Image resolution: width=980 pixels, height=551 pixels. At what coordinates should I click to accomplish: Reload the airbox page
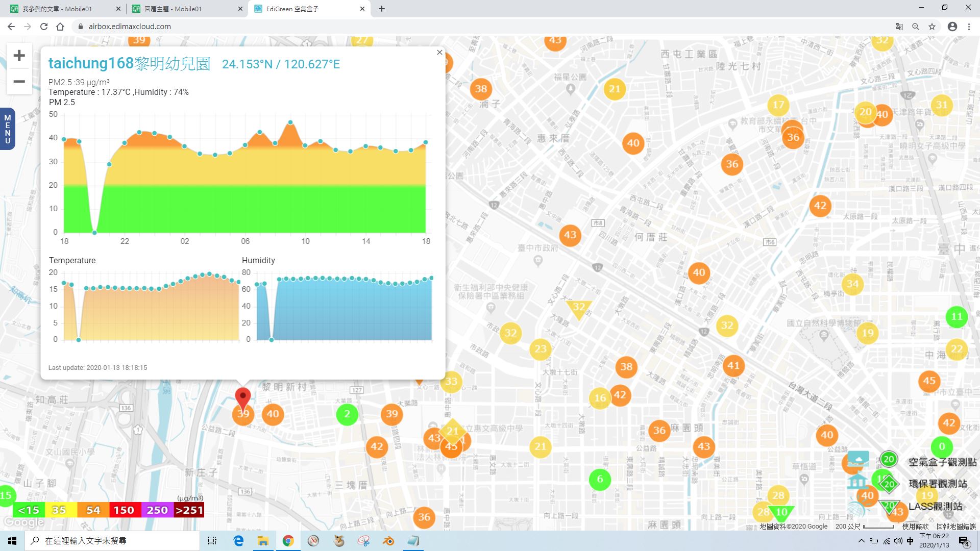click(44, 27)
